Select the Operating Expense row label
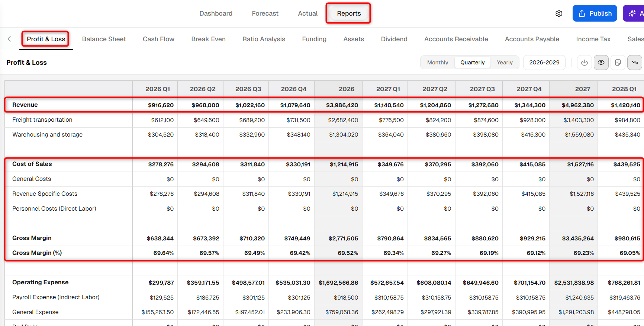 (x=41, y=282)
